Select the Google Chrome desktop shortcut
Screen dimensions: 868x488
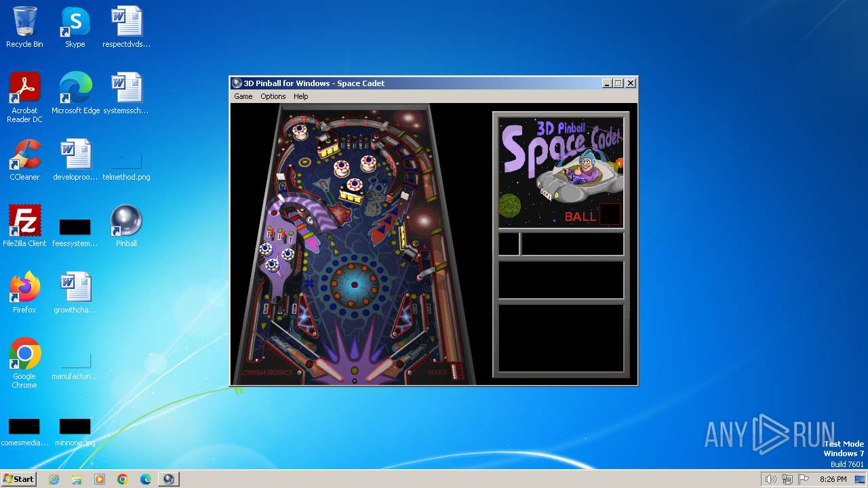click(x=24, y=363)
